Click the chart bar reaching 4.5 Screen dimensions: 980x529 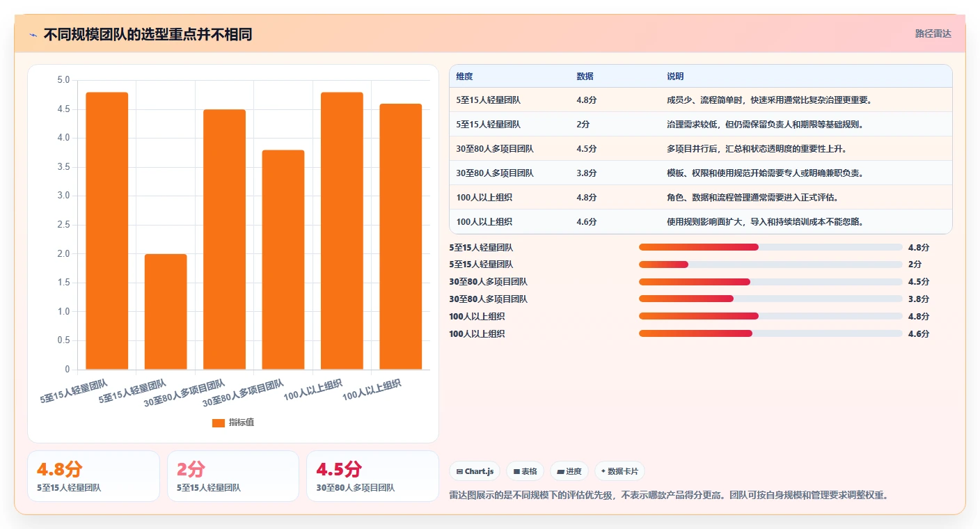(x=224, y=239)
